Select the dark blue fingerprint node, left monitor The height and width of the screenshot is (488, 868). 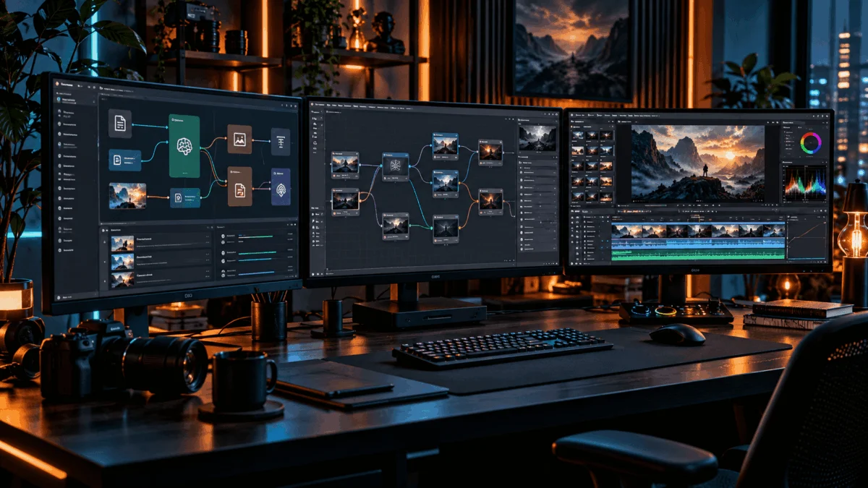tap(281, 187)
